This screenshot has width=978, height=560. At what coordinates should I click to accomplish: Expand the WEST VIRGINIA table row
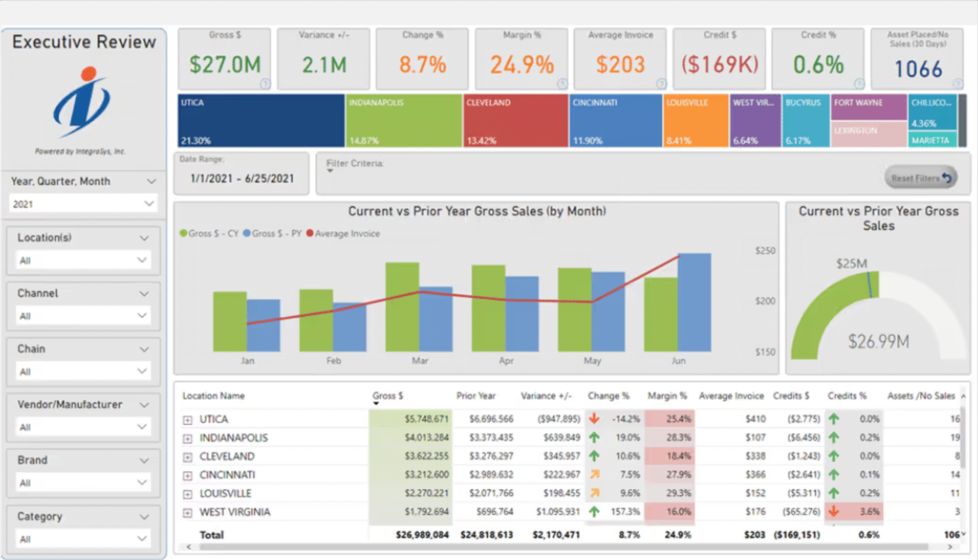pyautogui.click(x=187, y=513)
